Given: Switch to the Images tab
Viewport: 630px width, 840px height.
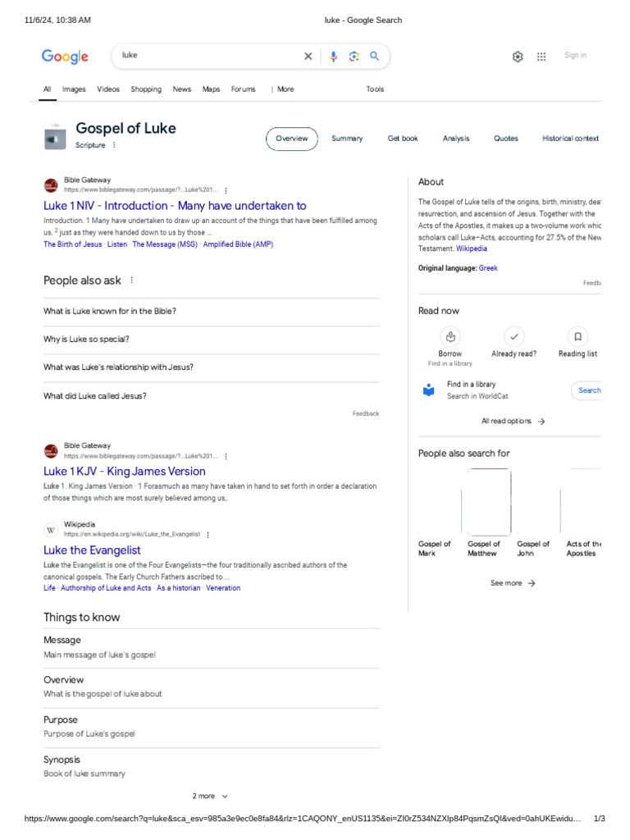Looking at the screenshot, I should [74, 89].
